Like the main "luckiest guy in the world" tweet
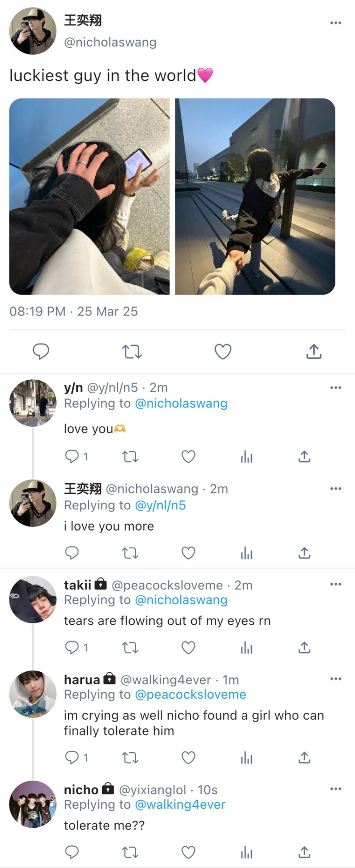The width and height of the screenshot is (355, 868). pyautogui.click(x=222, y=351)
